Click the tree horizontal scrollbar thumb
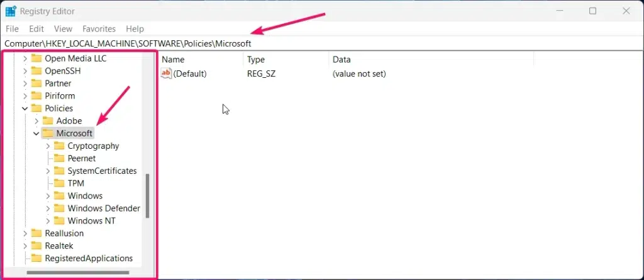 pyautogui.click(x=77, y=272)
